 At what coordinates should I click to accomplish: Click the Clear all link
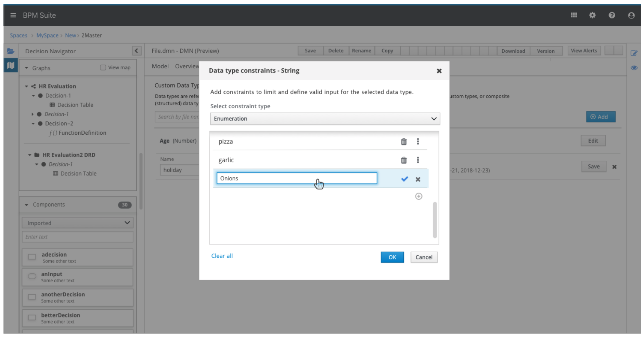(x=222, y=256)
